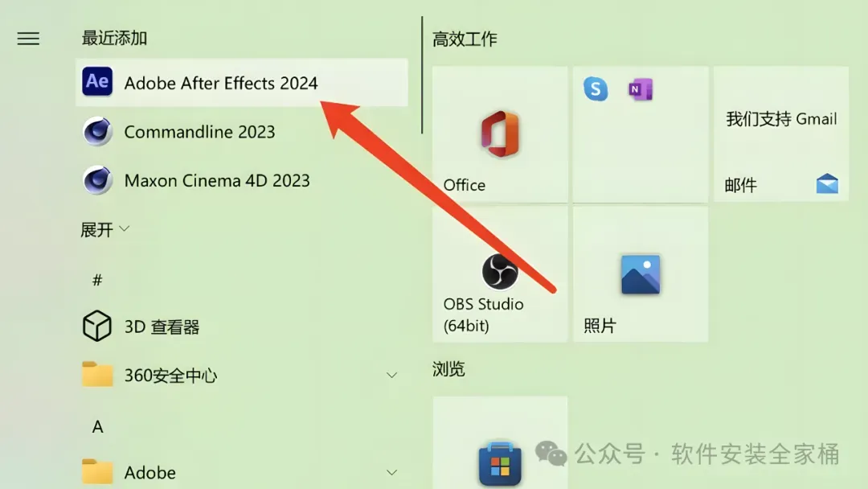Screen dimensions: 868x489
Task: Open Commandline 2023 app
Action: click(242, 132)
